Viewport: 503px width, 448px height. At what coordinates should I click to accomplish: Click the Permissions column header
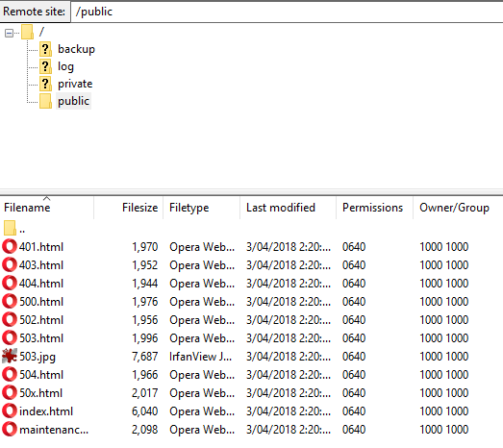[x=375, y=208]
